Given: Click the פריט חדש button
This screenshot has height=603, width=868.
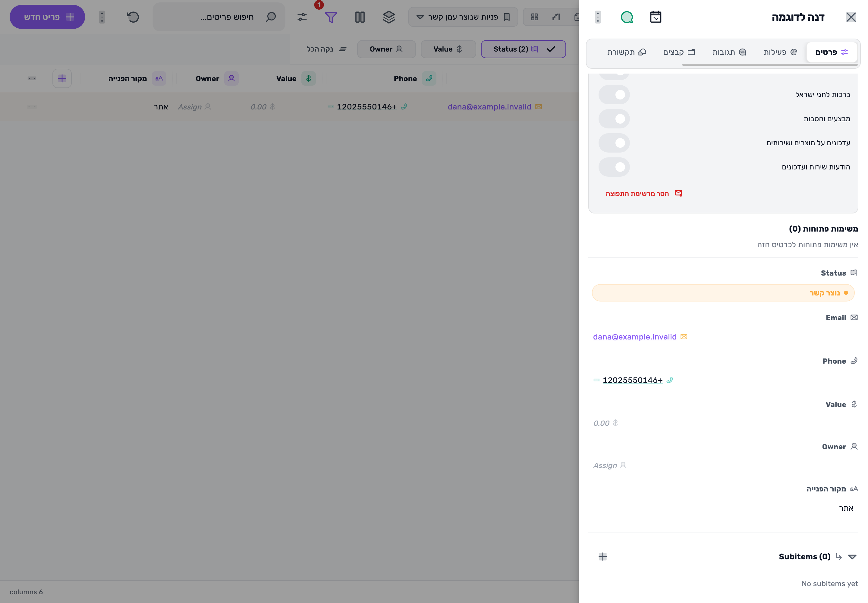Looking at the screenshot, I should pyautogui.click(x=47, y=17).
